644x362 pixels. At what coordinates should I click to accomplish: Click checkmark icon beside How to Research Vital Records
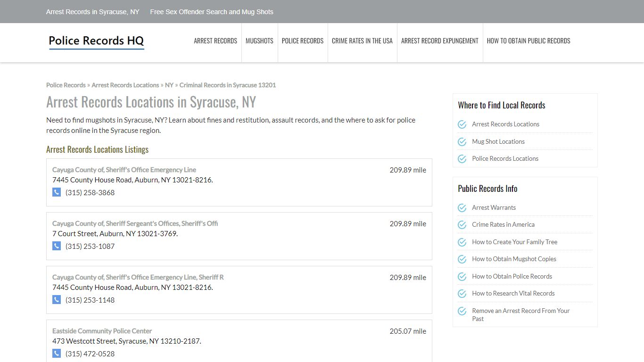tap(462, 294)
